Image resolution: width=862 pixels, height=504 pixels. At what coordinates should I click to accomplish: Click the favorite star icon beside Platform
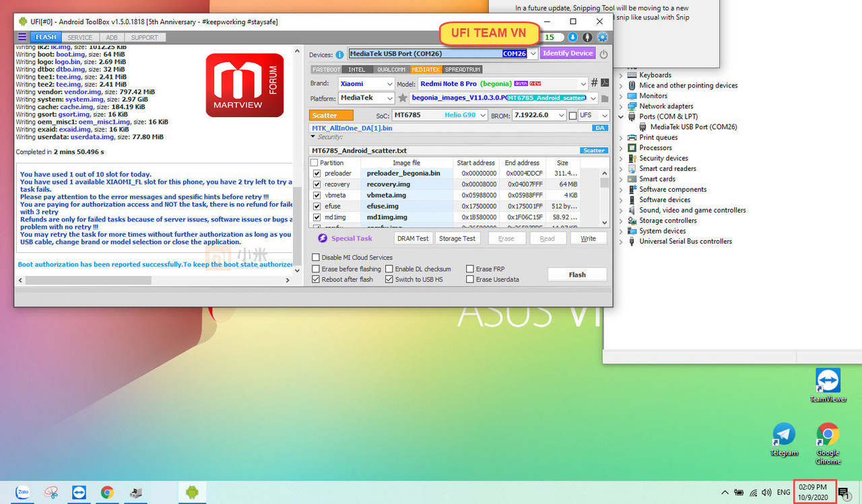[403, 98]
